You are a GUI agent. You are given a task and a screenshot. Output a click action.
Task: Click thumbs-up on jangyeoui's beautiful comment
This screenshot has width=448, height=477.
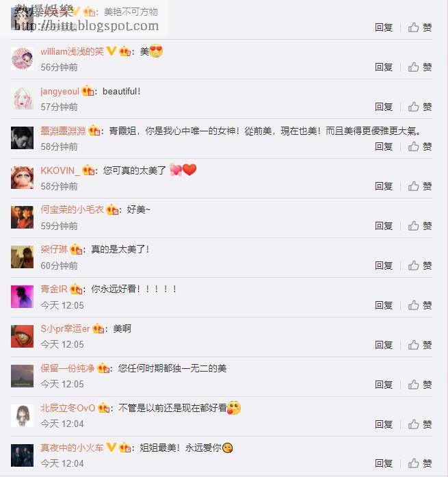click(420, 107)
